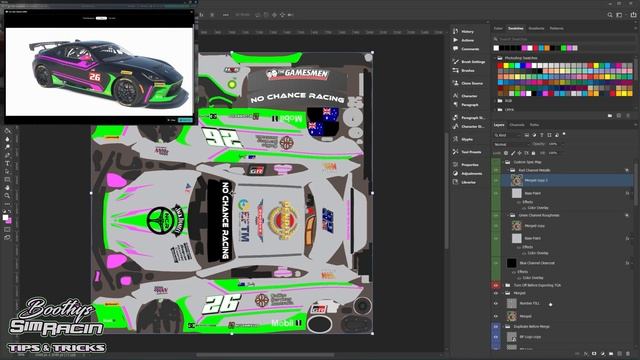Select the Hand tool in toolbar

point(7,188)
